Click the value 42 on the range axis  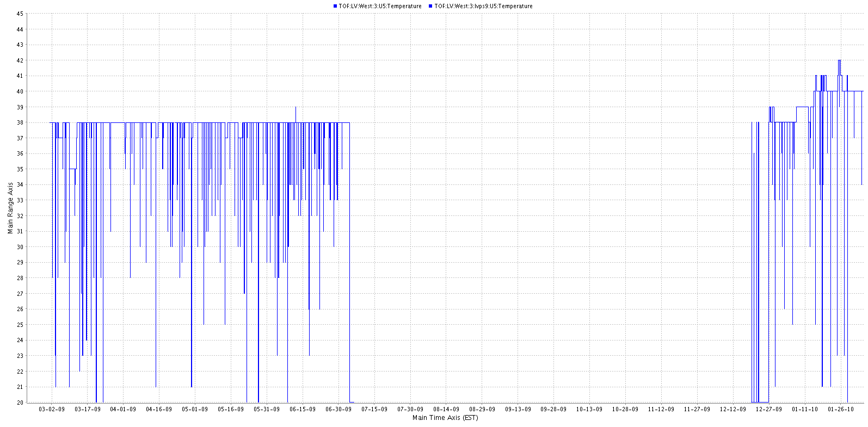pos(20,60)
